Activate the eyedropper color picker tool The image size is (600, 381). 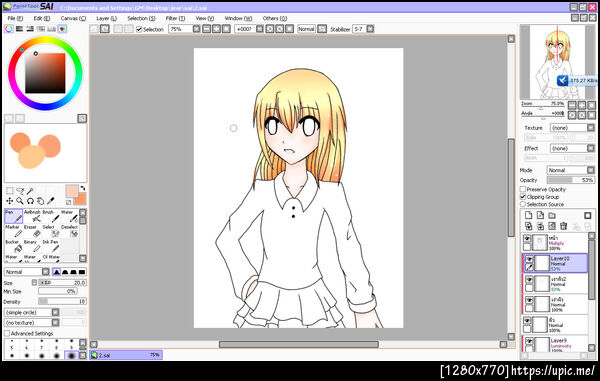point(51,201)
